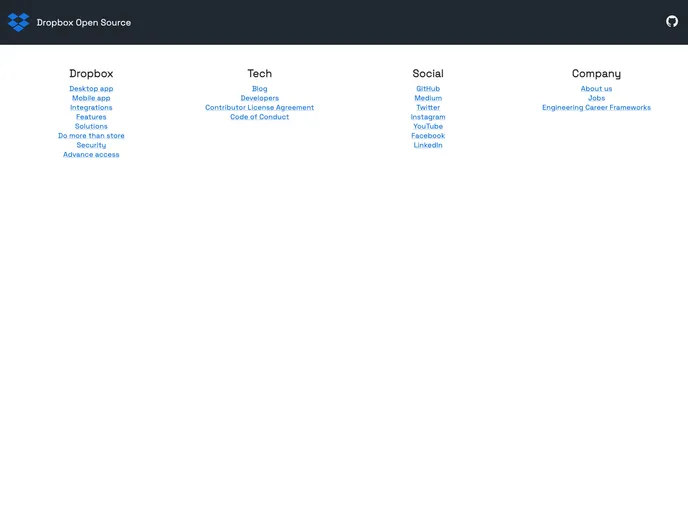The image size is (688, 512).
Task: Open the Dropbox Open Source title link
Action: click(x=84, y=22)
